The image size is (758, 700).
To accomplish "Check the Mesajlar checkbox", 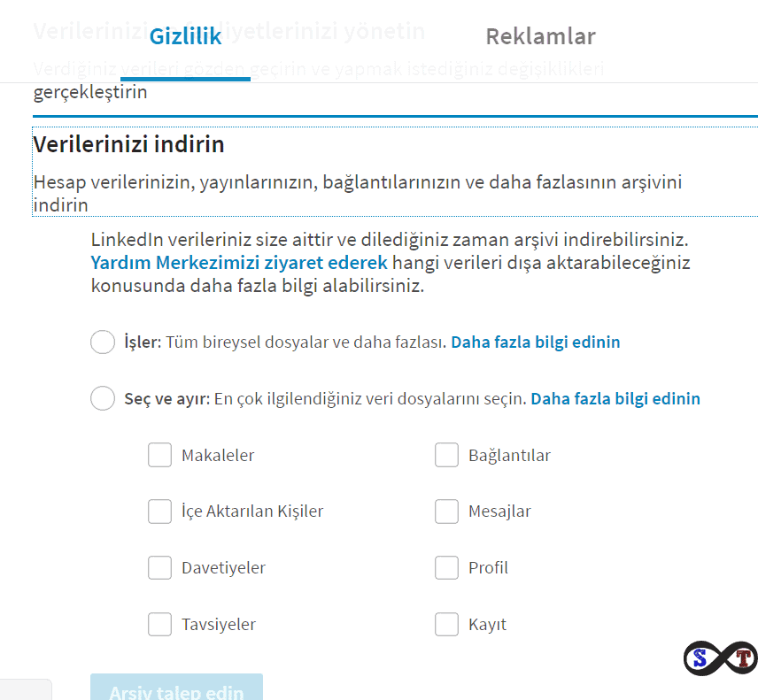I will [x=446, y=512].
